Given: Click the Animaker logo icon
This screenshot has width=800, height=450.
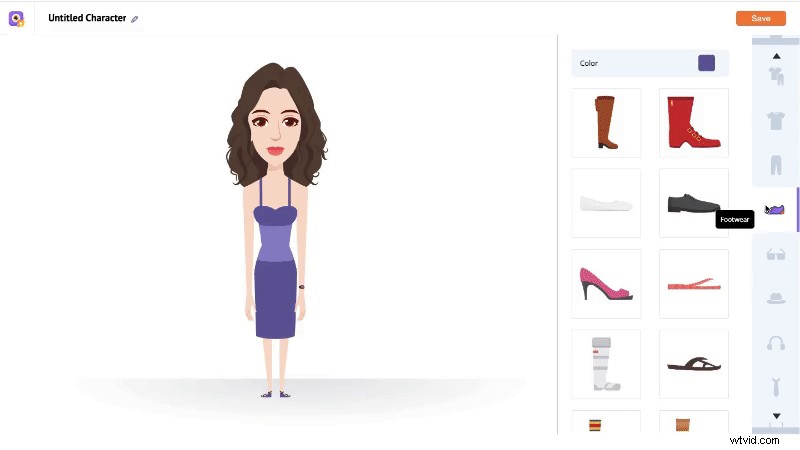Looking at the screenshot, I should tap(16, 19).
